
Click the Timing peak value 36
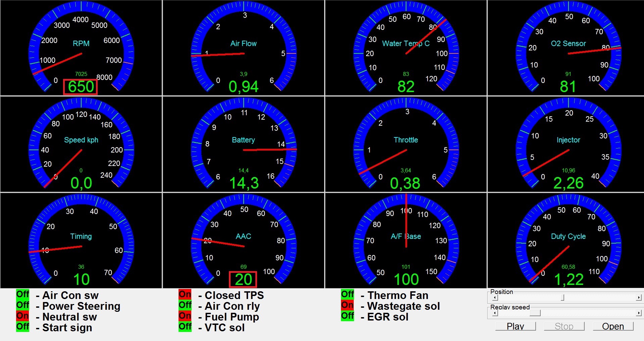tap(81, 267)
